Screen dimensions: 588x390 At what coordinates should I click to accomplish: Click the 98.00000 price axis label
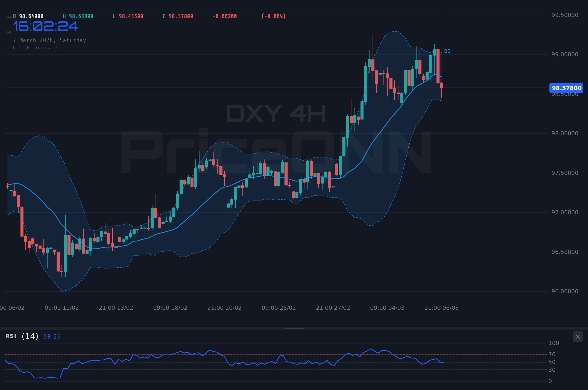(565, 134)
